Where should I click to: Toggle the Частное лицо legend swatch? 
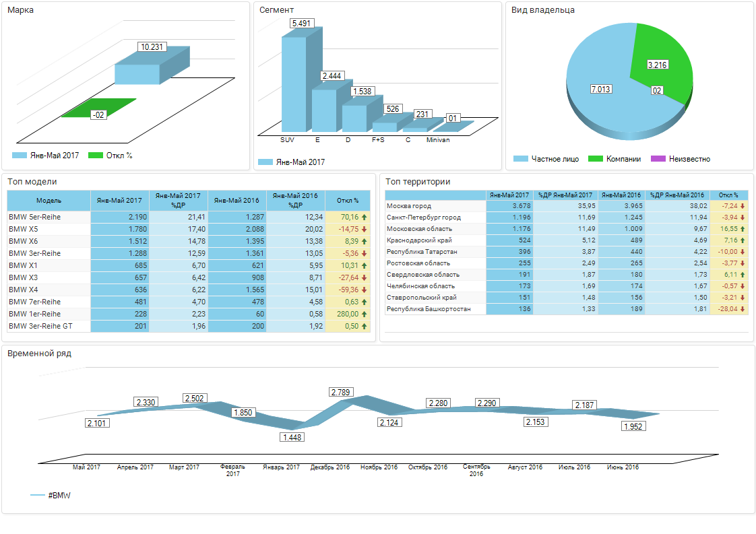pos(520,159)
